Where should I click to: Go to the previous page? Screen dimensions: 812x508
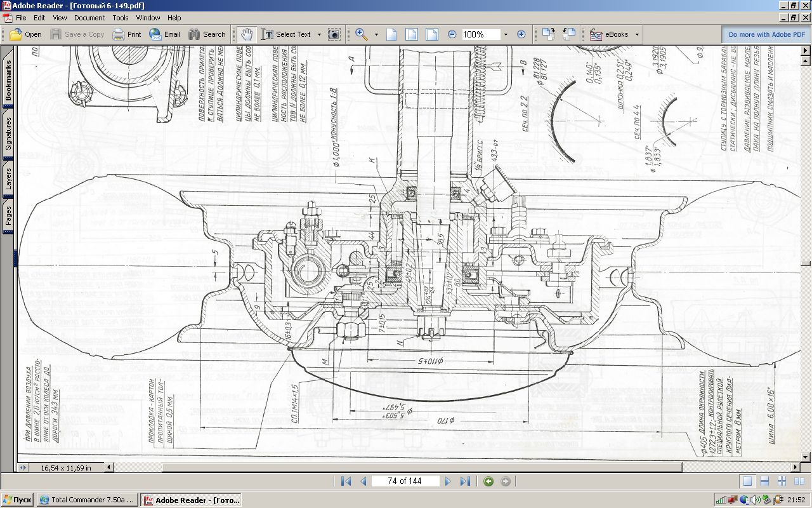[363, 481]
